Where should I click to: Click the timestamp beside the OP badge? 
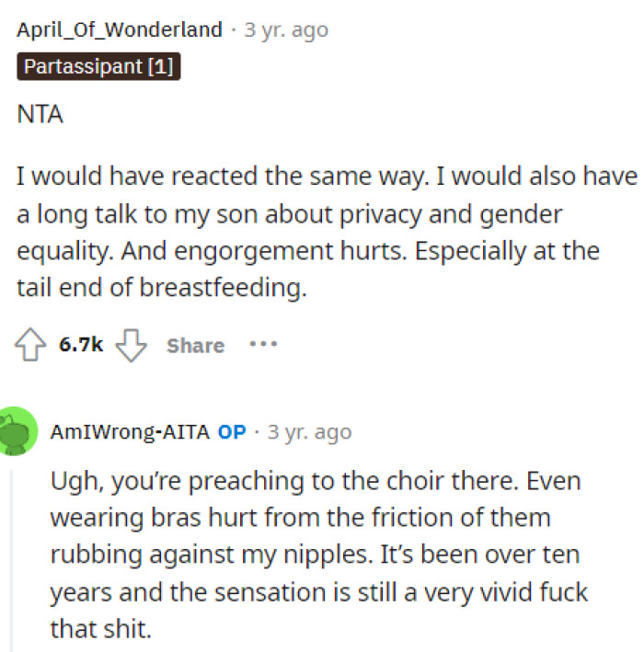[x=309, y=431]
